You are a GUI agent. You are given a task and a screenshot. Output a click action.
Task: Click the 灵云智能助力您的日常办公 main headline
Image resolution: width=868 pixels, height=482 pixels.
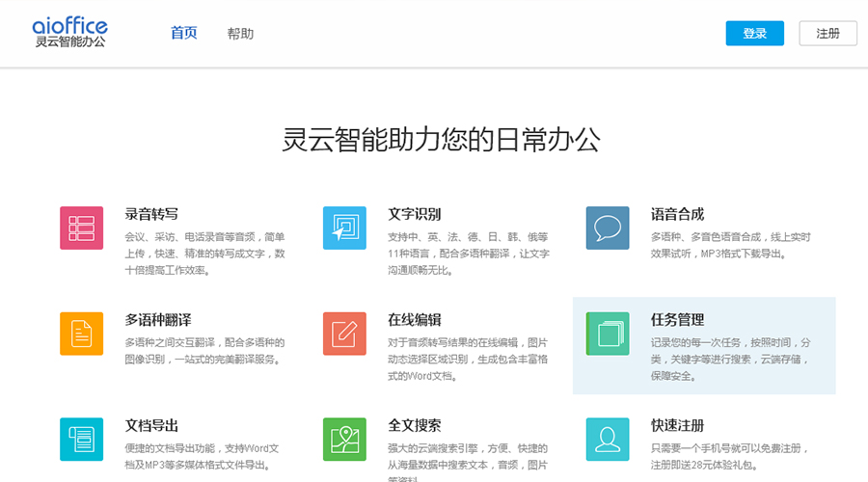pyautogui.click(x=441, y=140)
